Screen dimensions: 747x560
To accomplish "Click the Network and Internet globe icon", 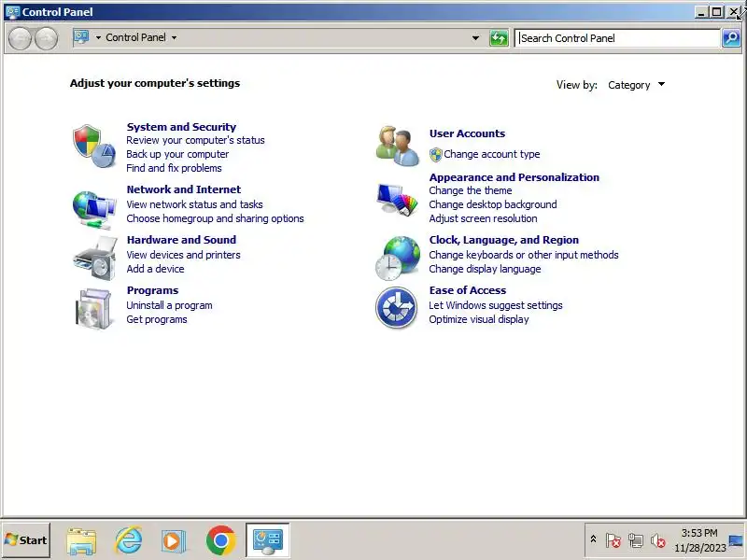I will click(x=94, y=209).
